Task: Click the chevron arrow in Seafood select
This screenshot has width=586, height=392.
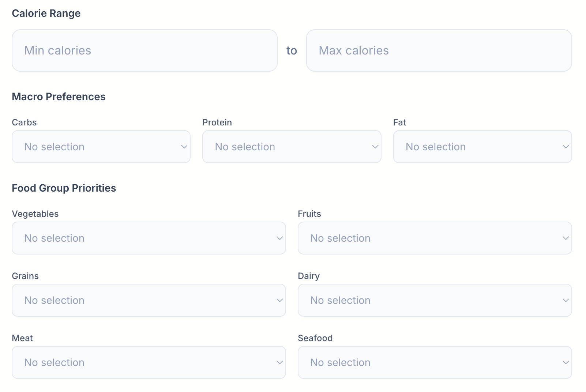Action: point(566,362)
